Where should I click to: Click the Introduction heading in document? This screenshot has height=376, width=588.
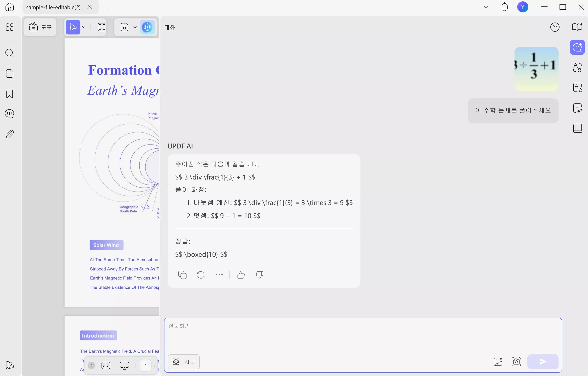pyautogui.click(x=98, y=336)
